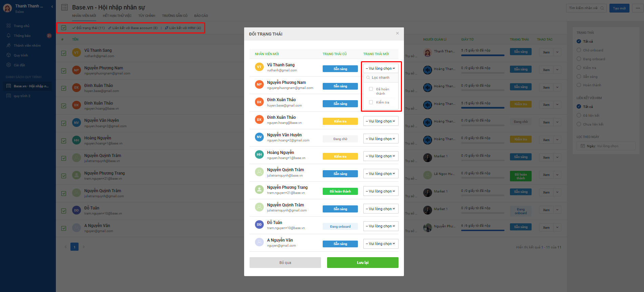Screen dimensions: 644x292
Task: Uncheck the A Nguyễn Văn row checkbox
Action: tap(64, 228)
